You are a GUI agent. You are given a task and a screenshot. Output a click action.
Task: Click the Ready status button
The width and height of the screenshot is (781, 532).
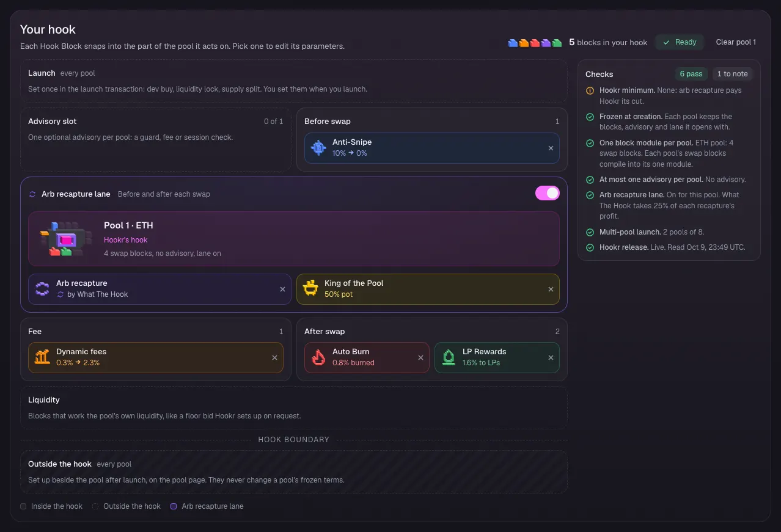680,42
